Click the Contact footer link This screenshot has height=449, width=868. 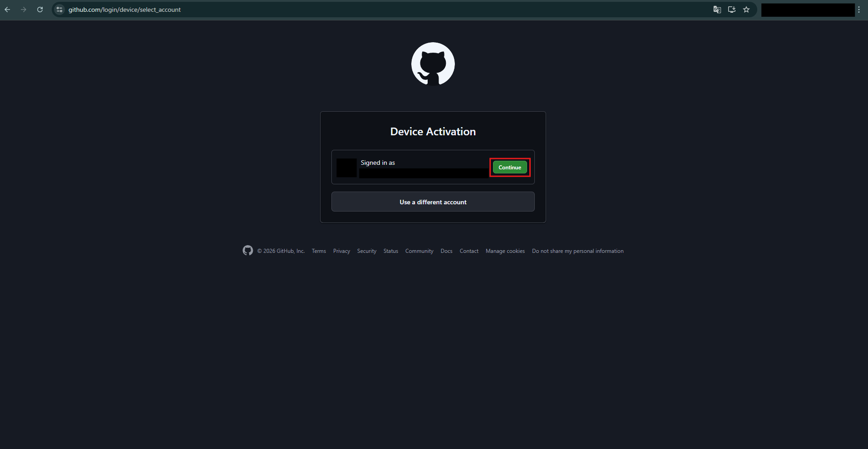click(x=469, y=251)
